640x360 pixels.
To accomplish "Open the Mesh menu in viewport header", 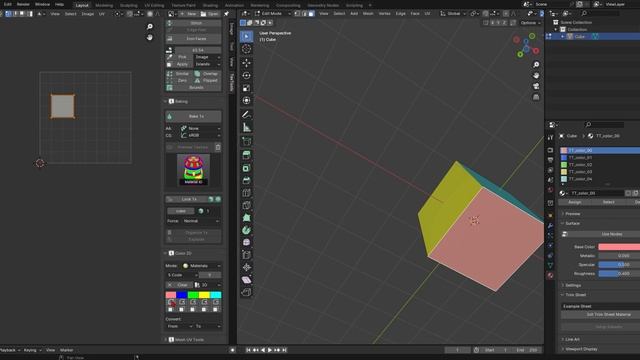I will [368, 13].
